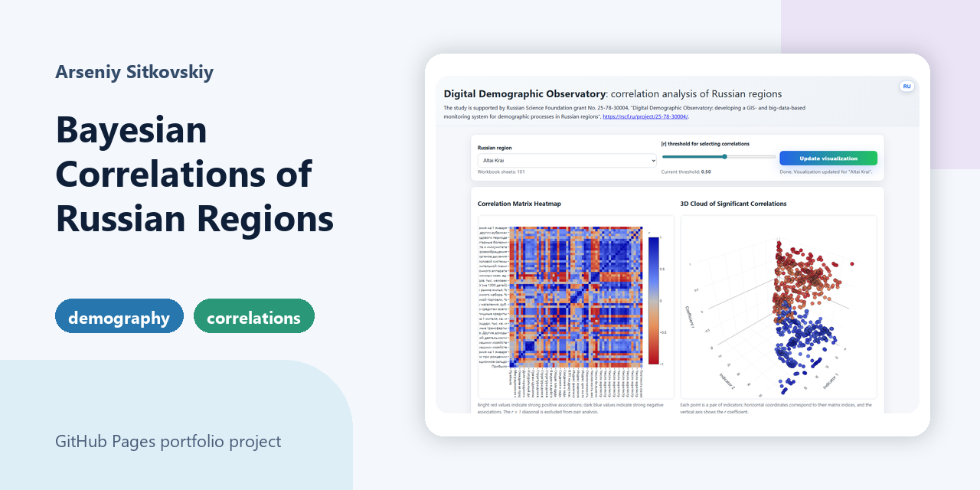Select the demography tag pill
The height and width of the screenshot is (490, 980).
119,316
